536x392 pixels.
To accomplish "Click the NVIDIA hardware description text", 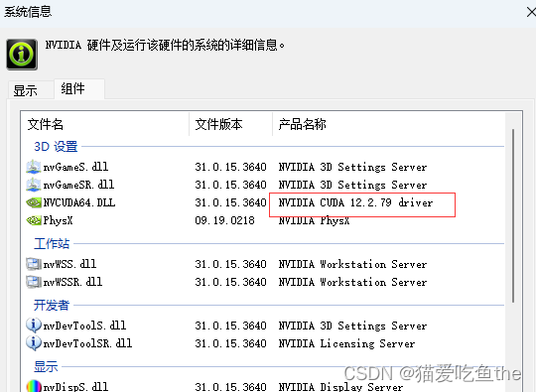I will (x=165, y=45).
